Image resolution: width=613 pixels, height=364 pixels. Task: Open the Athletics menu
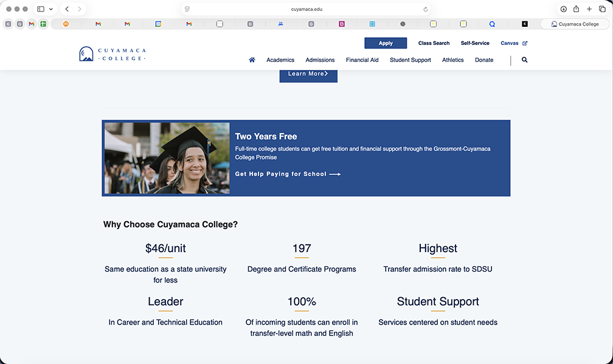point(452,60)
